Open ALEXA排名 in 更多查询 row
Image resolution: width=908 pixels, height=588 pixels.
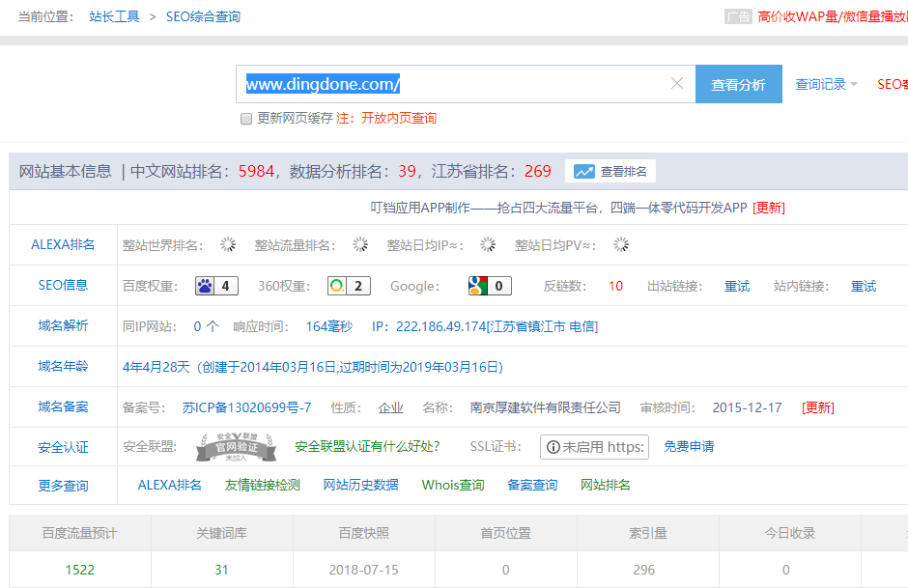(x=170, y=485)
